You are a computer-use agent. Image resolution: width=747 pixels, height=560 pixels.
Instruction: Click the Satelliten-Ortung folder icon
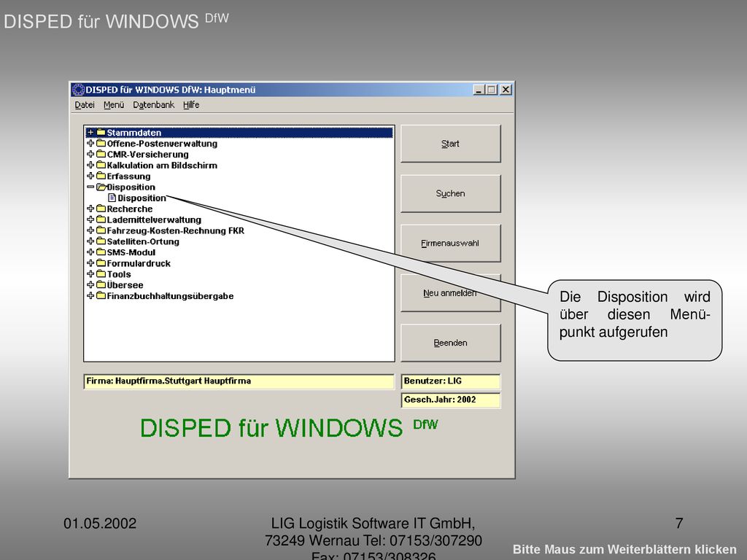tap(101, 241)
